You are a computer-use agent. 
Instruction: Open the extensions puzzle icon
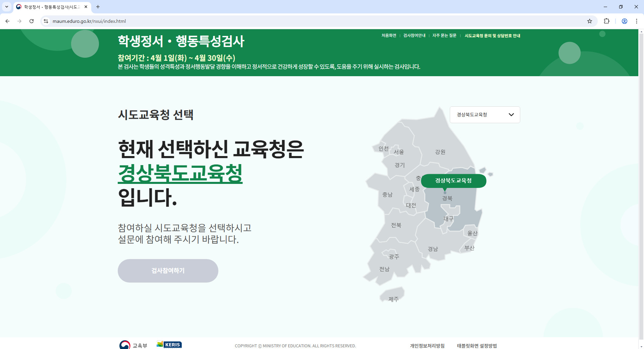coord(606,21)
